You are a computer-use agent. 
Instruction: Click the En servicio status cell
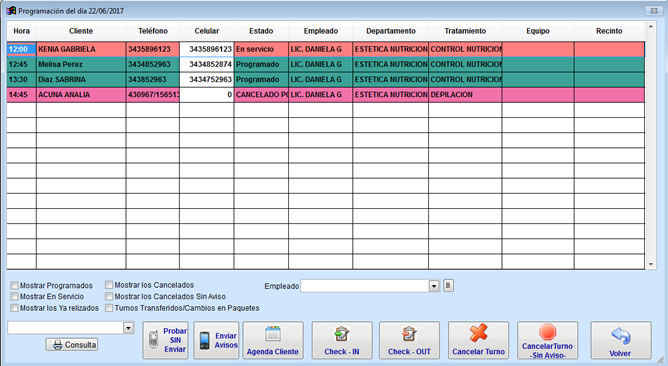[x=261, y=49]
